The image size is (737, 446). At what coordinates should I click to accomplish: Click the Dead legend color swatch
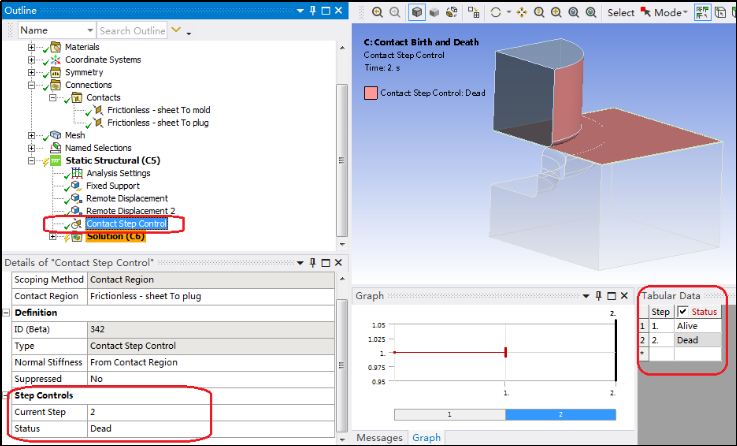point(371,93)
